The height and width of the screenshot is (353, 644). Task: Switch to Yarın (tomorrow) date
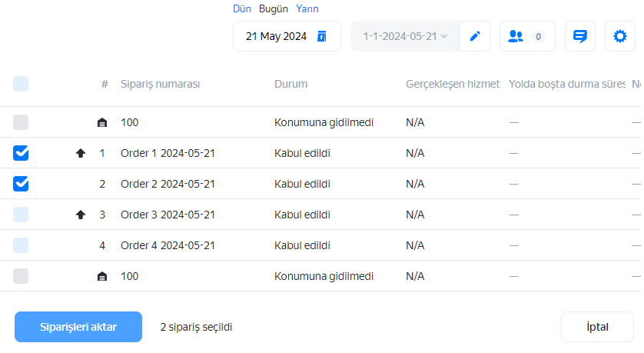pyautogui.click(x=307, y=9)
